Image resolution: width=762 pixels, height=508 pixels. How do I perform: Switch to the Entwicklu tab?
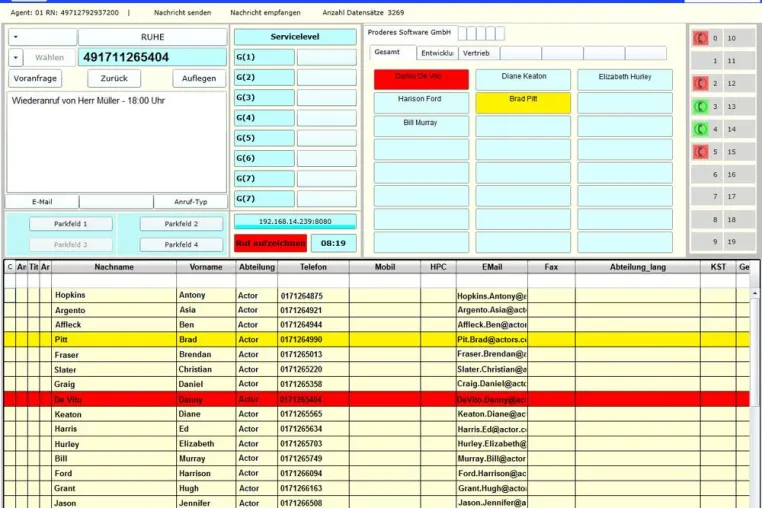coord(437,53)
